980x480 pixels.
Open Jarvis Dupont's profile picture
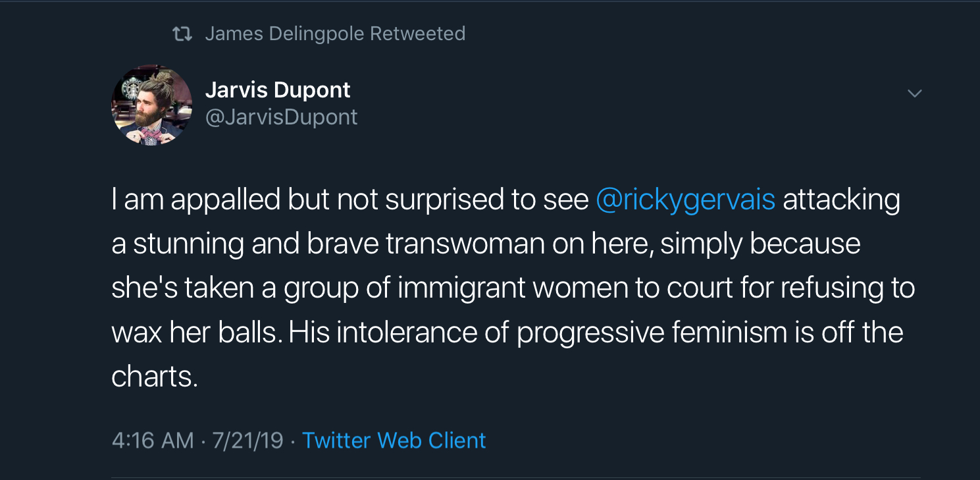click(152, 105)
